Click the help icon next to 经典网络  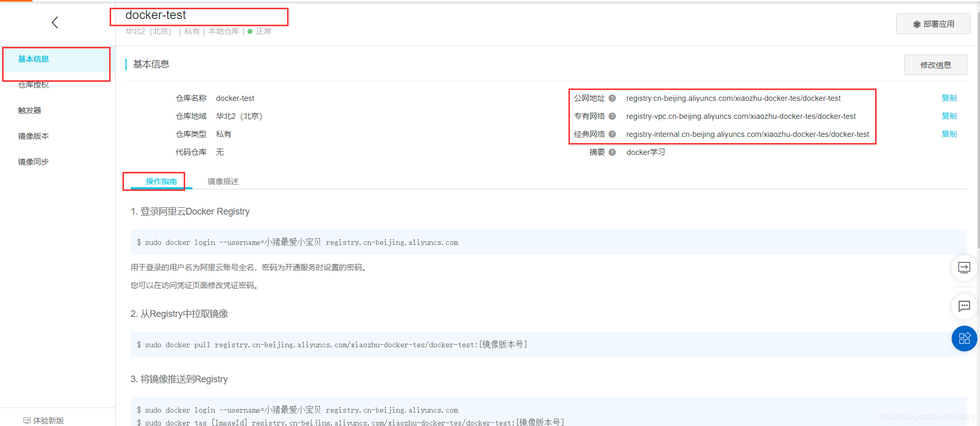[612, 134]
